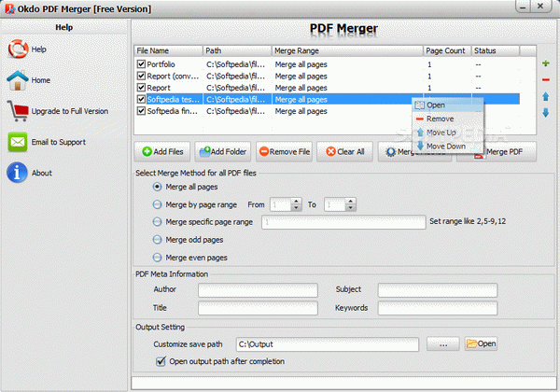Select the Merge all pages radio button

click(157, 187)
